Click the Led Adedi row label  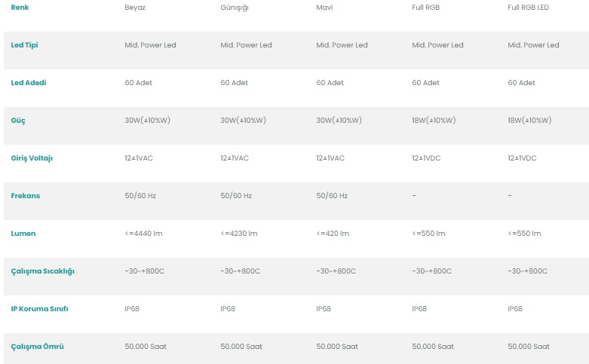(29, 83)
